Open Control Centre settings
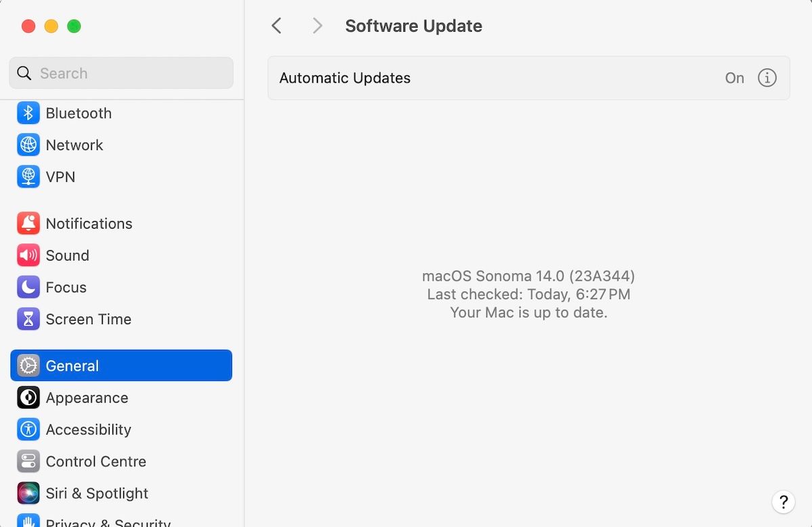The image size is (812, 527). click(x=28, y=461)
